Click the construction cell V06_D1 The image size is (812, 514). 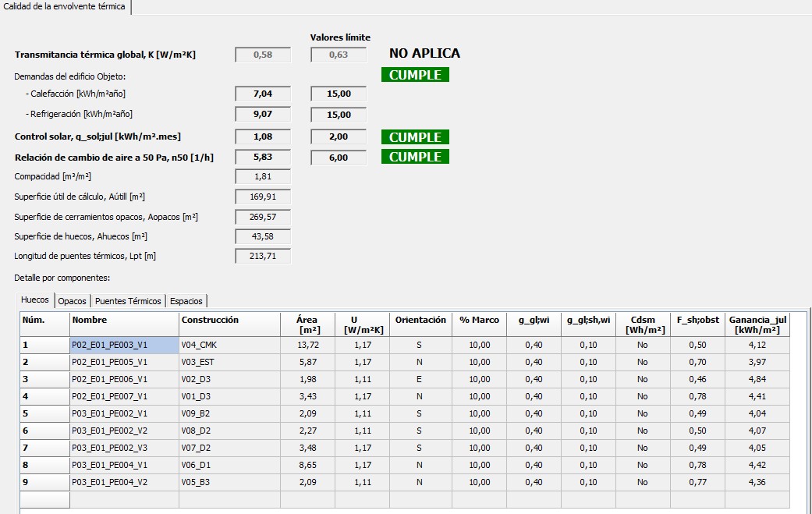point(229,465)
